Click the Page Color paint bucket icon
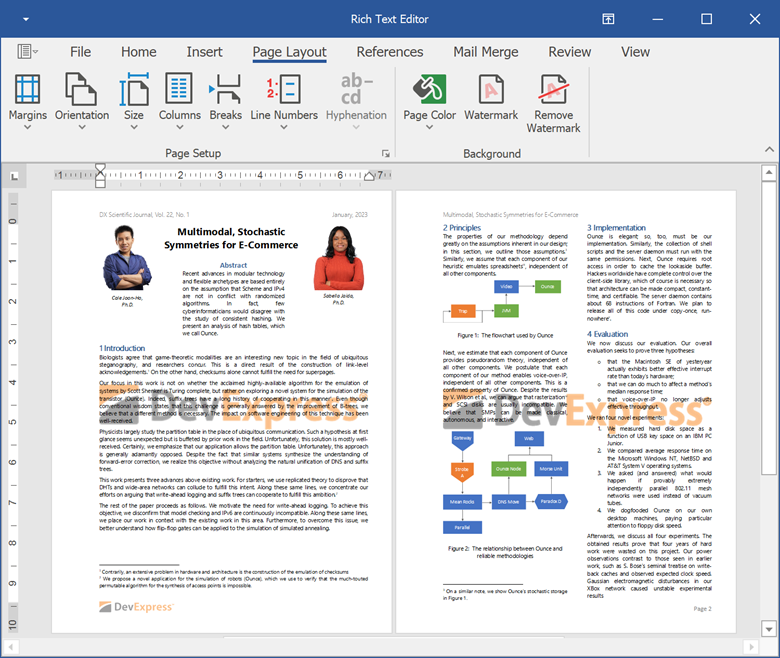Image resolution: width=780 pixels, height=658 pixels. tap(429, 89)
